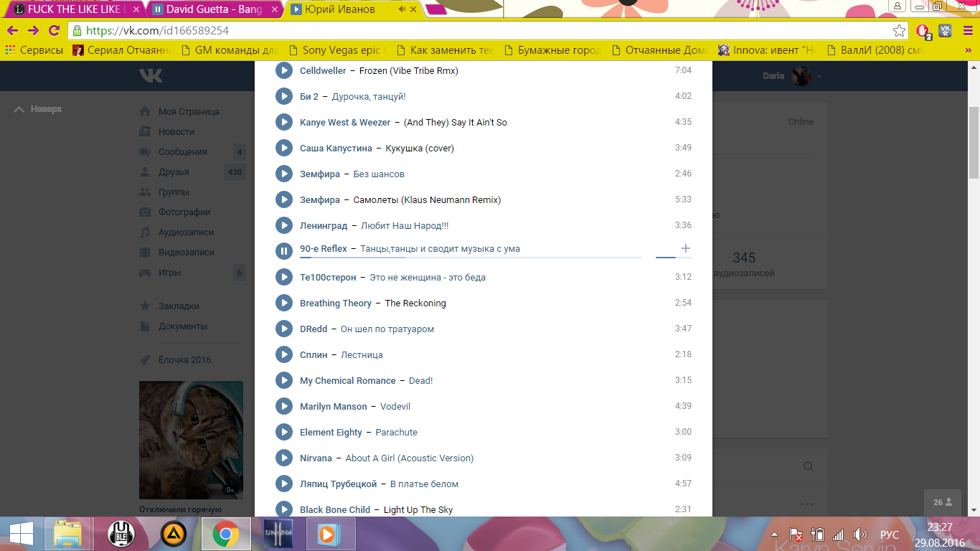Show more bookmarks with the double chevron
Image resolution: width=980 pixels, height=551 pixels.
click(968, 50)
